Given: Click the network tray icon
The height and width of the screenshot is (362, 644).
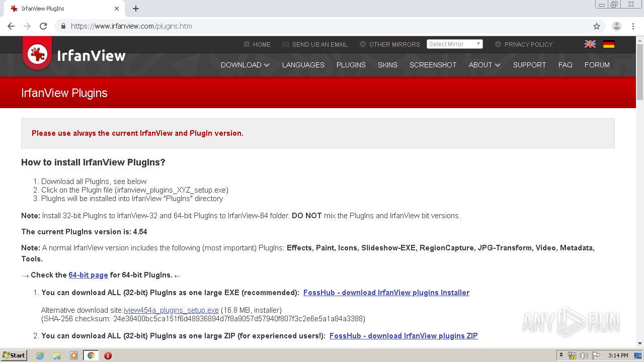Looking at the screenshot, I should (x=572, y=355).
